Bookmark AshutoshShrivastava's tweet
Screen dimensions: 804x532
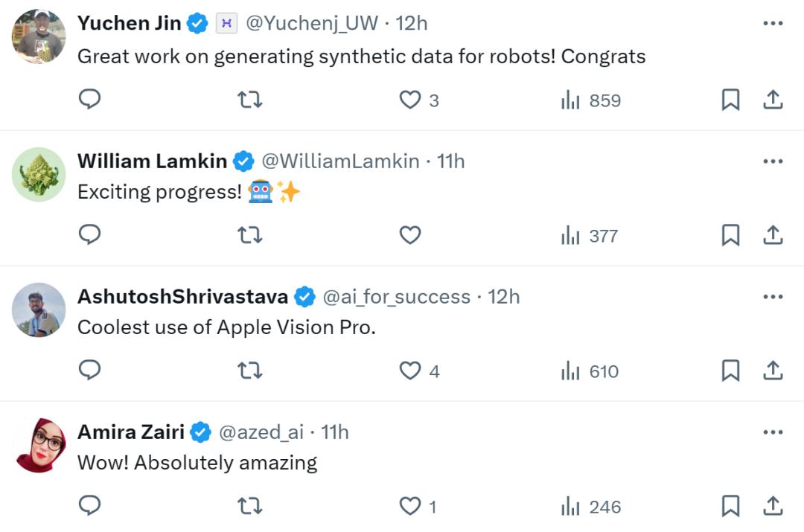[730, 371]
